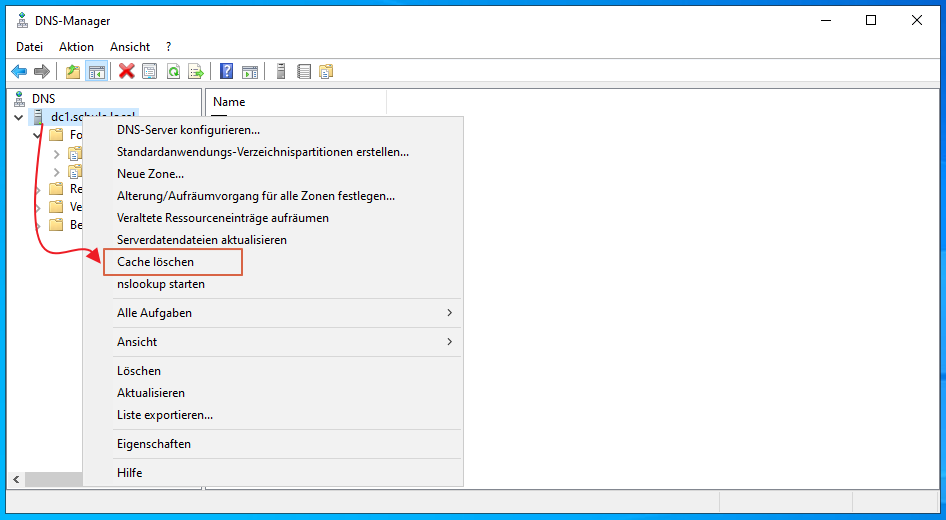The height and width of the screenshot is (520, 946).
Task: Choose 'Standardanwendungs-Verzeichnispartitionen erstellen...'
Action: click(x=273, y=152)
